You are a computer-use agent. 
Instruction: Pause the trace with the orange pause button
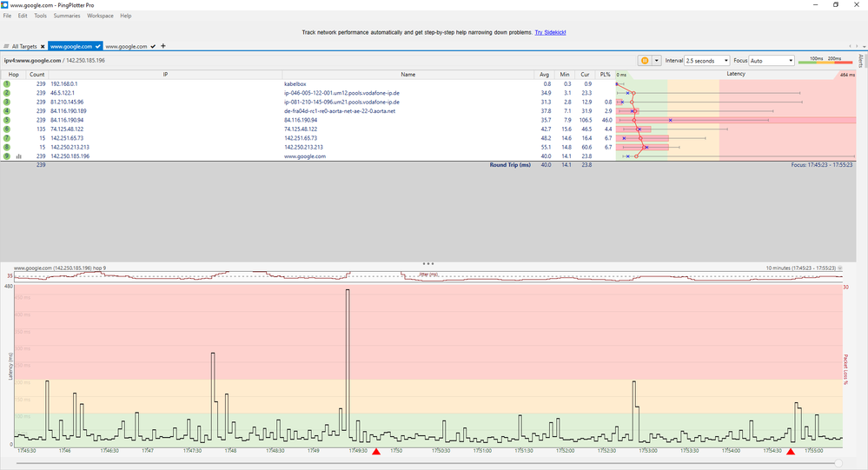click(x=645, y=60)
